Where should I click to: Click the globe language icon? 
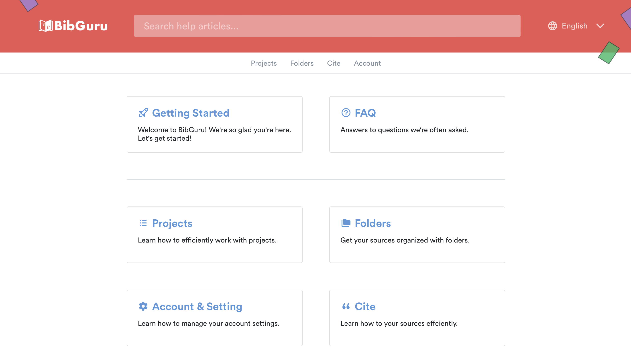click(x=552, y=26)
